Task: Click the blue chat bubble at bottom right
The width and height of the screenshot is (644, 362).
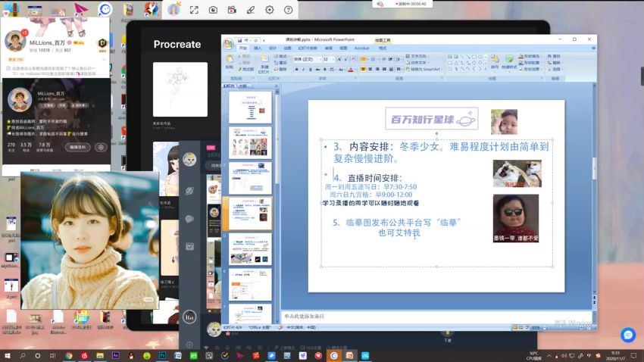Action: pyautogui.click(x=628, y=335)
